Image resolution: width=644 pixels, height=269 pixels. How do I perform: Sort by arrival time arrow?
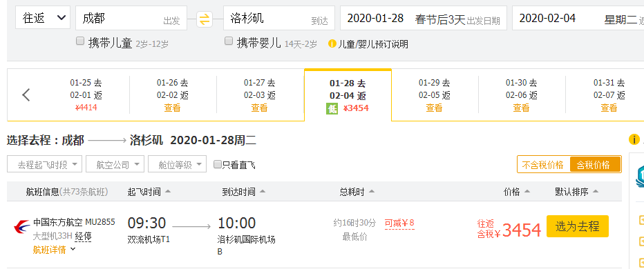click(x=263, y=192)
